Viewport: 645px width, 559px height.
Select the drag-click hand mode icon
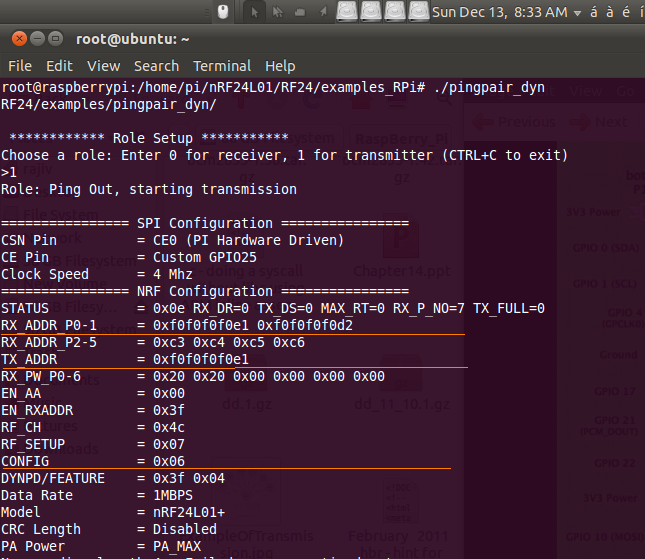point(300,12)
